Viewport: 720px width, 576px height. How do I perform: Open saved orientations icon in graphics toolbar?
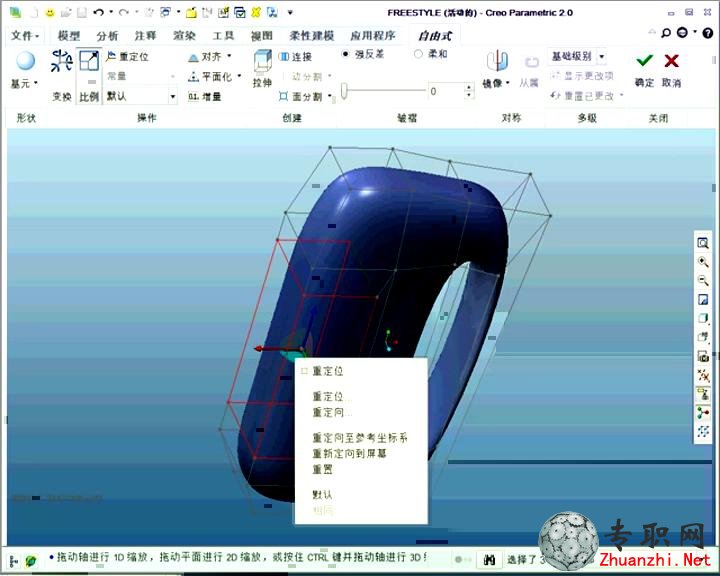[x=703, y=337]
